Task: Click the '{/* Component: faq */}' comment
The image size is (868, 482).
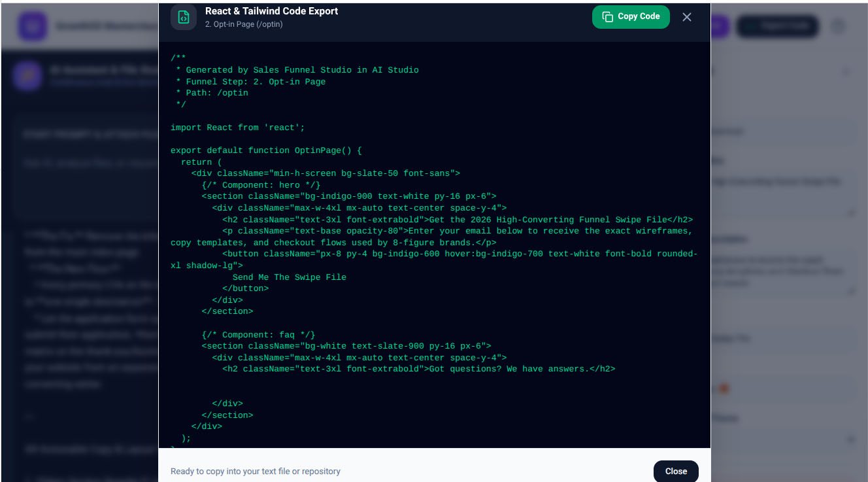Action: click(x=258, y=335)
